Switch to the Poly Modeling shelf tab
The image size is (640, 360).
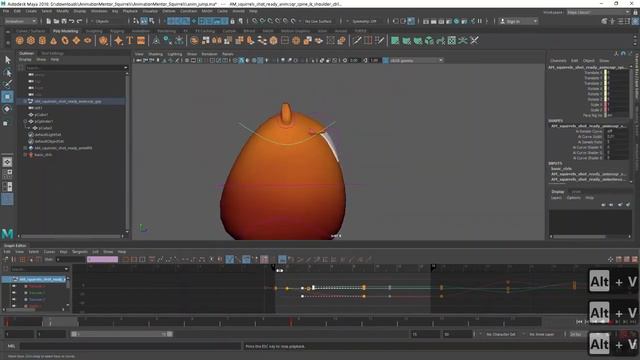65,31
